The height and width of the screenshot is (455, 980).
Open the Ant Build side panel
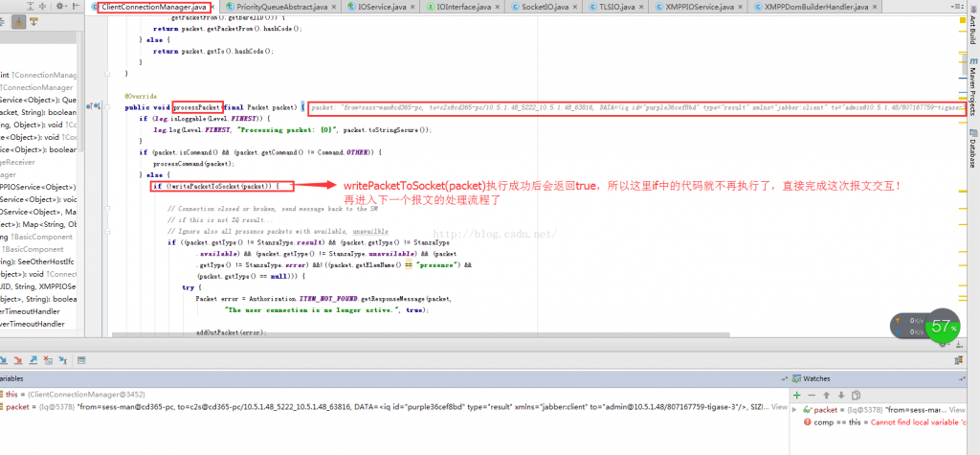click(972, 25)
